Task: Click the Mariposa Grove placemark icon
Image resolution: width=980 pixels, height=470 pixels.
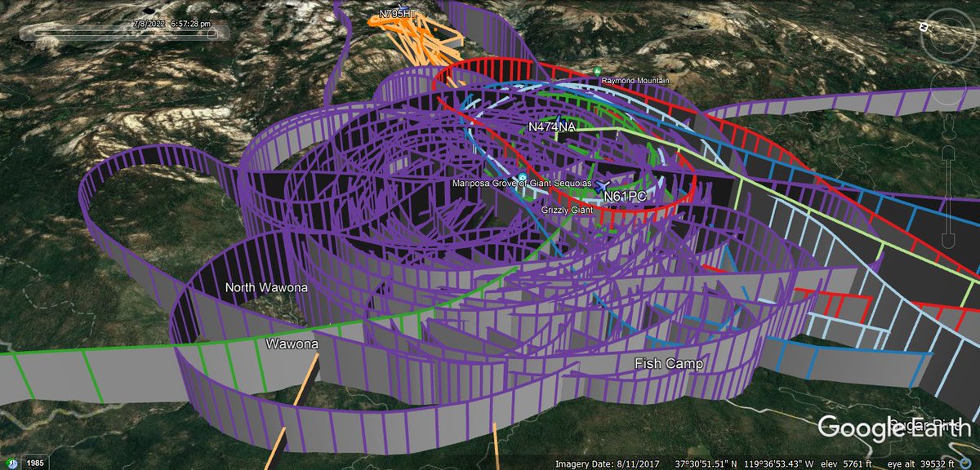Action: (x=522, y=177)
